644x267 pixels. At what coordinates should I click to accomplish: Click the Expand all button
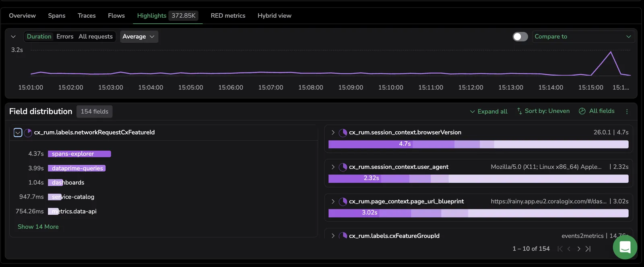[x=489, y=112]
